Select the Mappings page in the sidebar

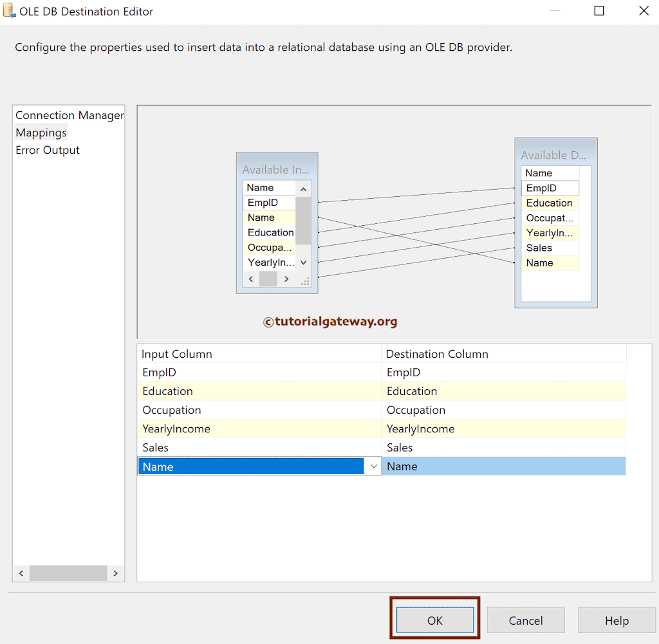(x=41, y=133)
